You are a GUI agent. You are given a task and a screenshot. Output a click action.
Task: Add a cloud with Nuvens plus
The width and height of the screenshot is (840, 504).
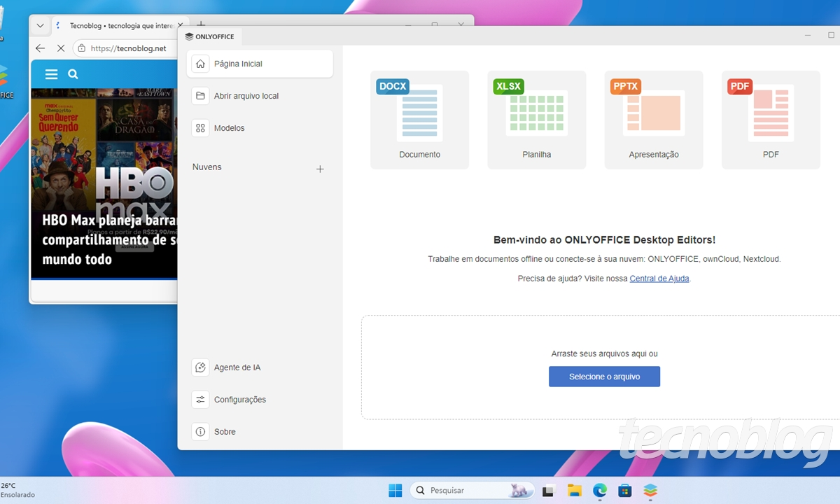click(320, 169)
